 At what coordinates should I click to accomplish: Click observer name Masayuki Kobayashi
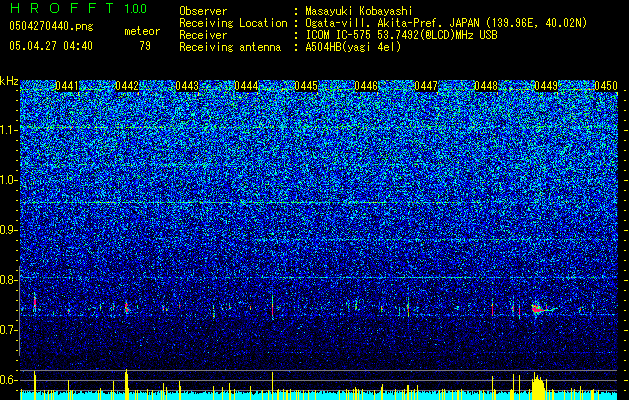click(x=359, y=11)
